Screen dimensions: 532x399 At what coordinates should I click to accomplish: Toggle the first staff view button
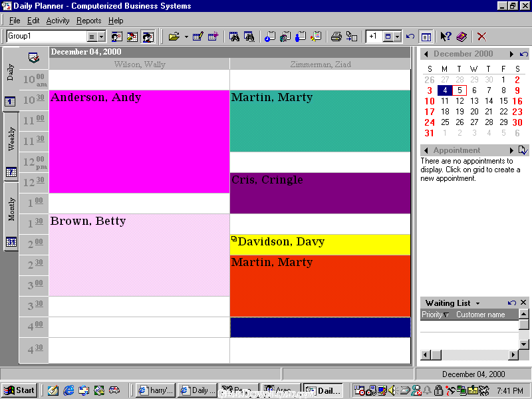click(117, 37)
